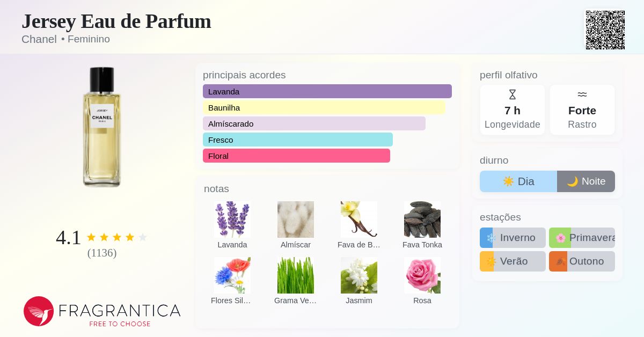Viewport: 644px width, 337px height.
Task: Click the Lavanda note image
Action: [x=232, y=219]
